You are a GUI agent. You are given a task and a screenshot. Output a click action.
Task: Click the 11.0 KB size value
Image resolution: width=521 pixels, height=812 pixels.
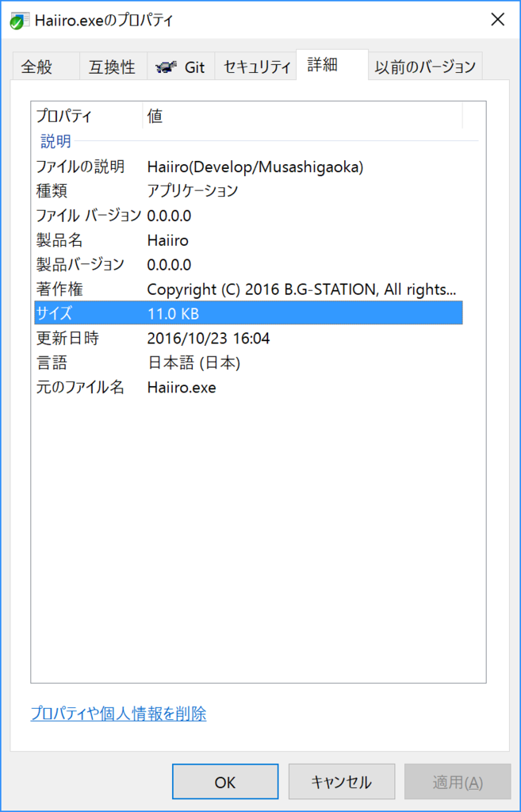[173, 314]
